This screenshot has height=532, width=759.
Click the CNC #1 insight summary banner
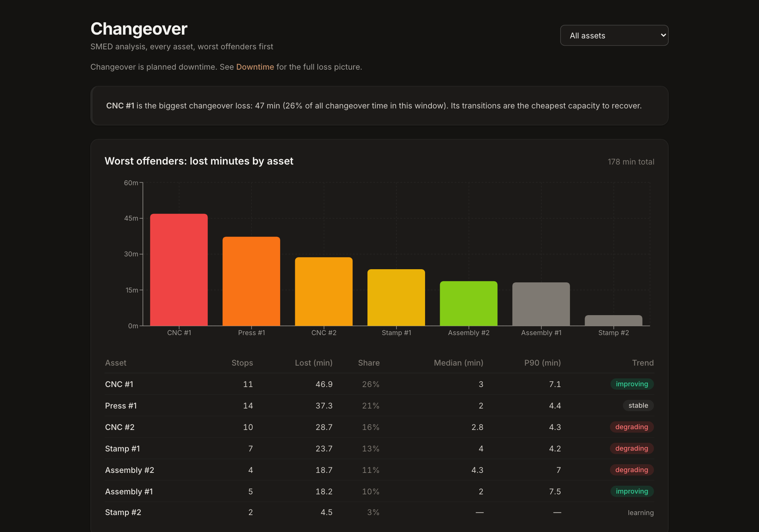[379, 106]
